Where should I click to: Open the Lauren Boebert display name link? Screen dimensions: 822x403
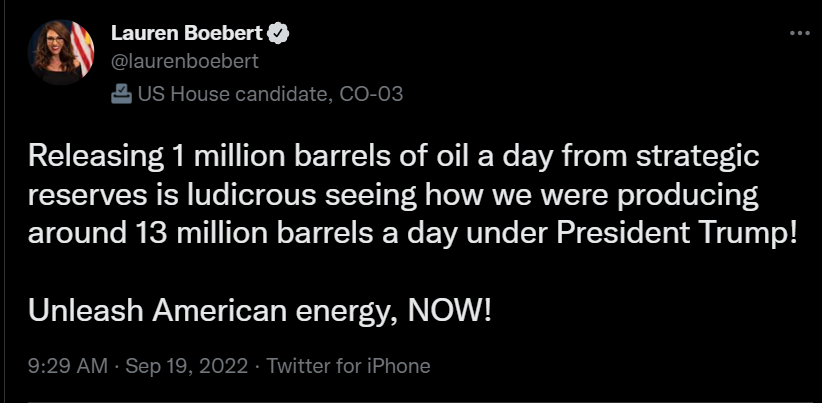[x=187, y=34]
